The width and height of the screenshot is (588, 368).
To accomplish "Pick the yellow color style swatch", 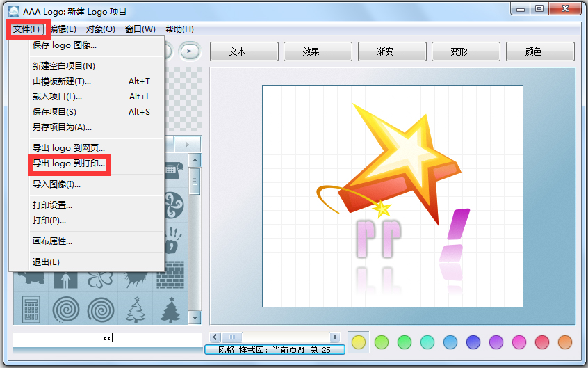I will [x=359, y=342].
